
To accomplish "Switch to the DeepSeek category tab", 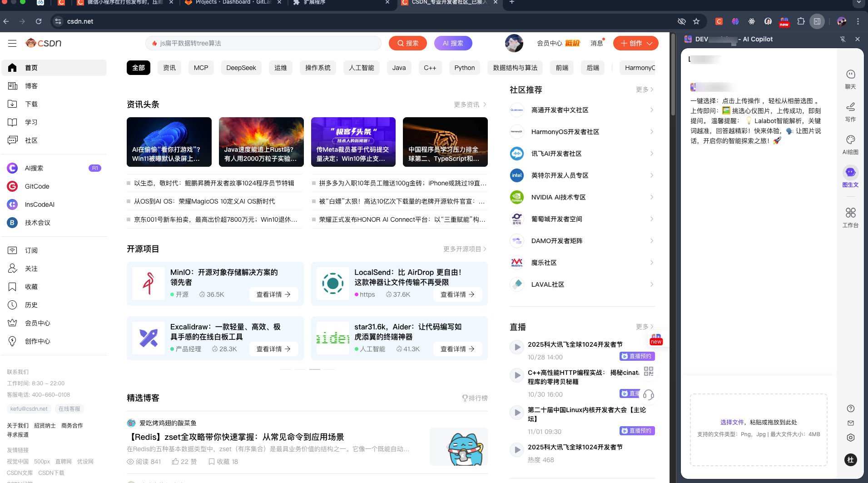I will 241,67.
